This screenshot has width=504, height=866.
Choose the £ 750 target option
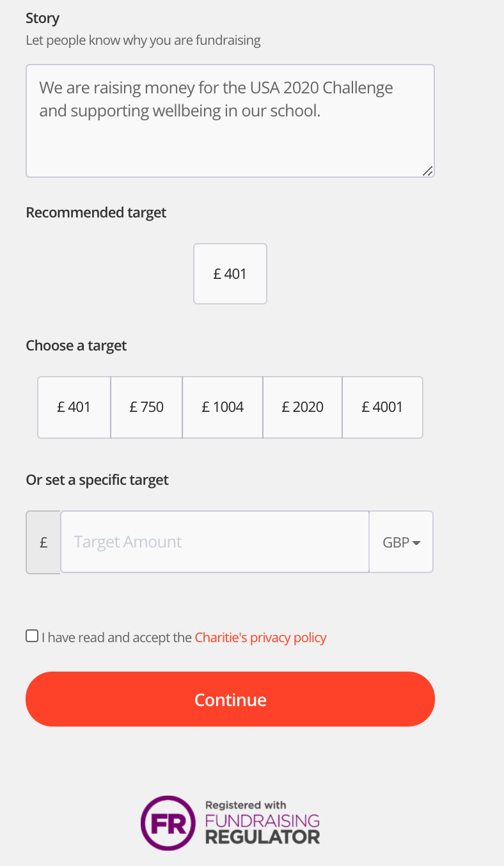coord(146,407)
